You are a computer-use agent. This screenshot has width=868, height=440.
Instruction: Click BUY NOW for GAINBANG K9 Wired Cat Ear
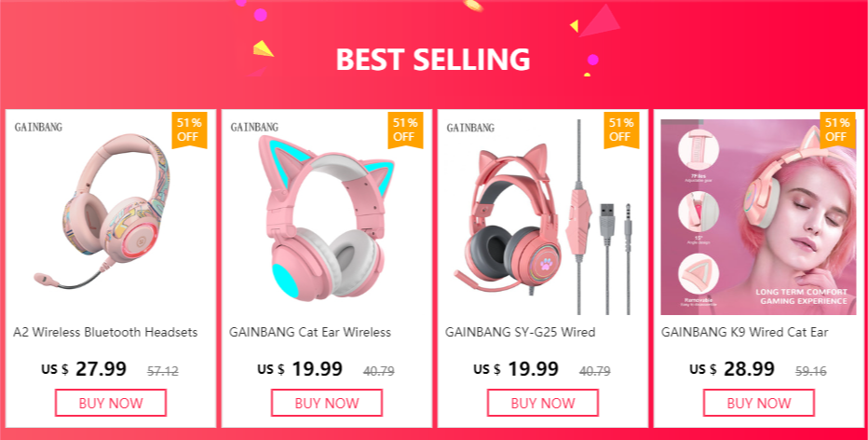point(758,403)
